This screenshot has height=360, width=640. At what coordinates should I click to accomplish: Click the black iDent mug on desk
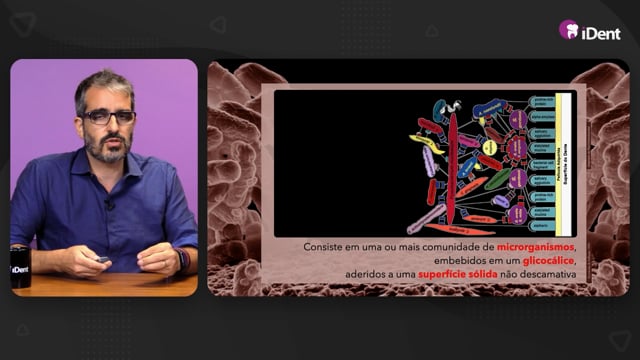coord(20,268)
